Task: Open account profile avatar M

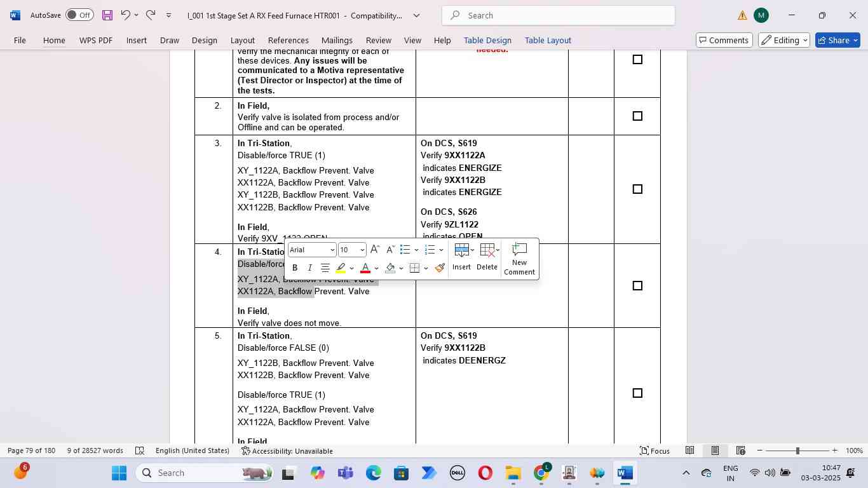Action: pyautogui.click(x=761, y=15)
